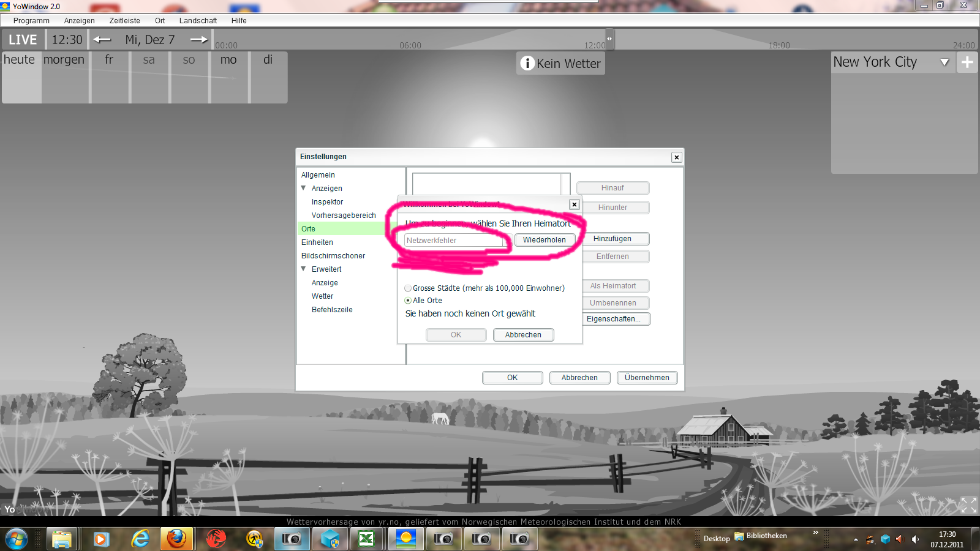This screenshot has width=980, height=551.
Task: Select Einheiten in settings tree
Action: click(317, 242)
